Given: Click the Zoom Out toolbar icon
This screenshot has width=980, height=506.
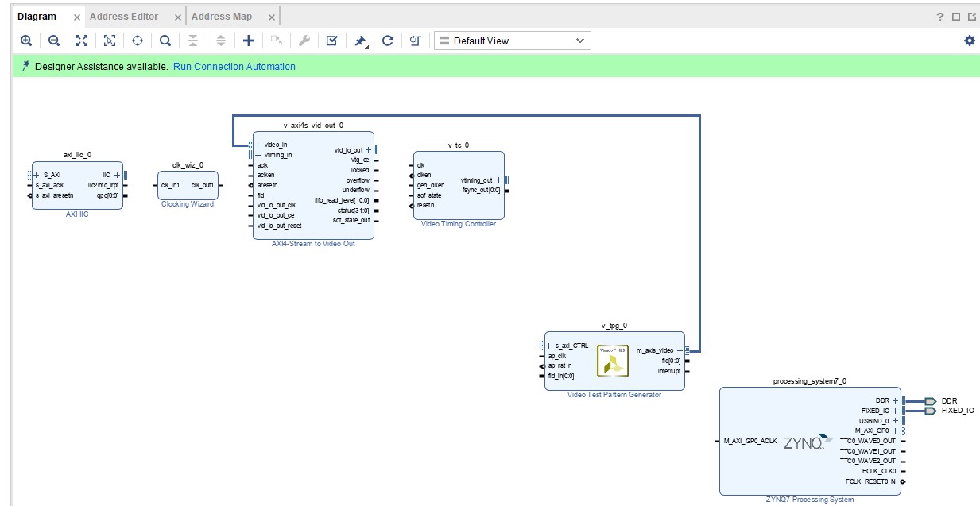Looking at the screenshot, I should click(54, 41).
